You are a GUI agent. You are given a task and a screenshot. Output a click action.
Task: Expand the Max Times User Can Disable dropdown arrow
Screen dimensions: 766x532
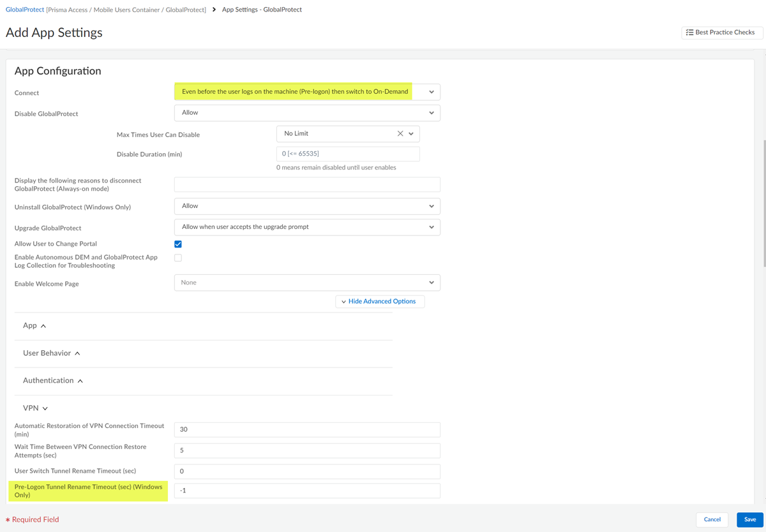[412, 134]
